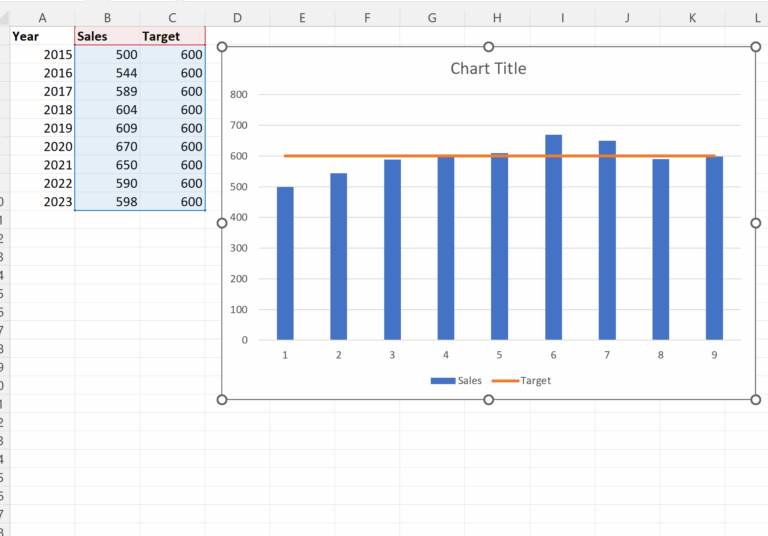Screen dimensions: 768x536
Task: Select the Target legend entry
Action: [521, 381]
